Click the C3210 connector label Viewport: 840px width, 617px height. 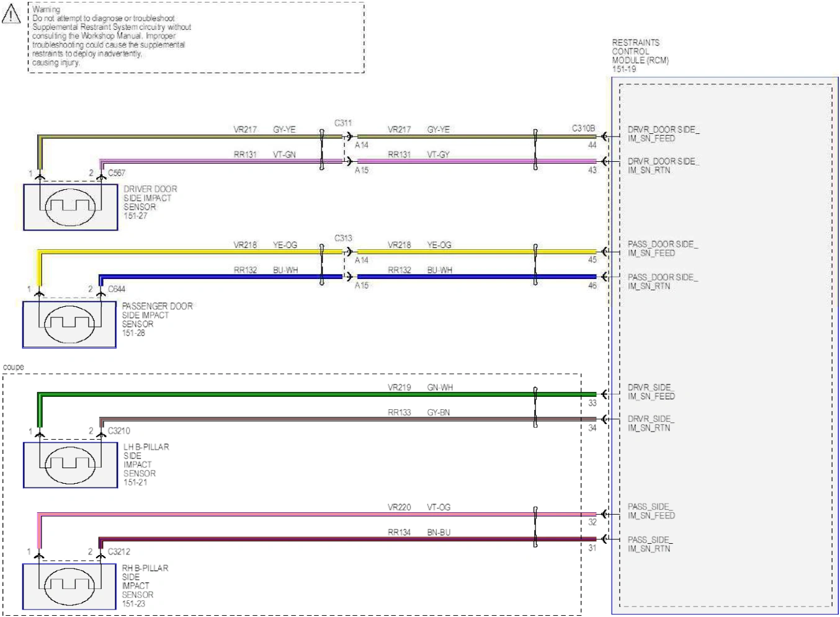click(119, 431)
